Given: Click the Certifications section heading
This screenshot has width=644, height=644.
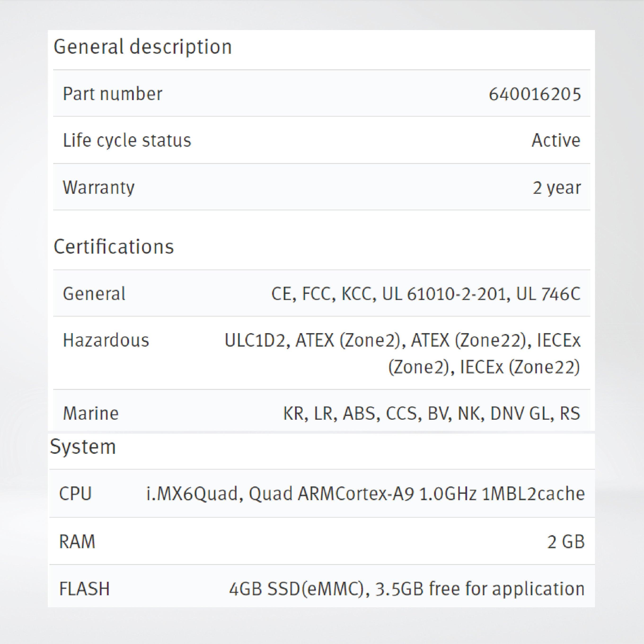Looking at the screenshot, I should pos(114,247).
